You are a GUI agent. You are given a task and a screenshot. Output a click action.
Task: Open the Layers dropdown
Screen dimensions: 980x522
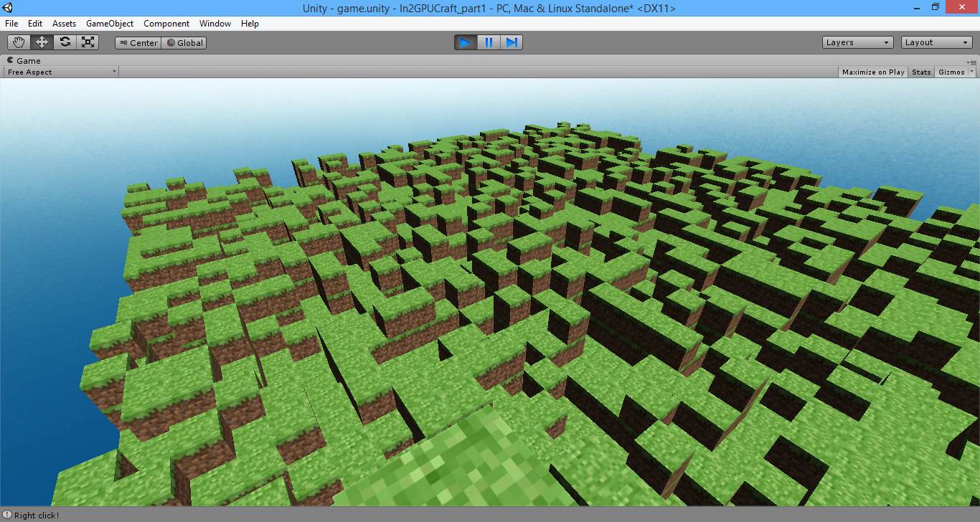(x=858, y=42)
